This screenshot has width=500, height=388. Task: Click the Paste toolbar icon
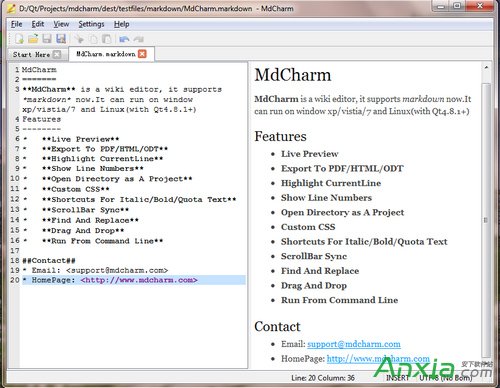pyautogui.click(x=107, y=39)
